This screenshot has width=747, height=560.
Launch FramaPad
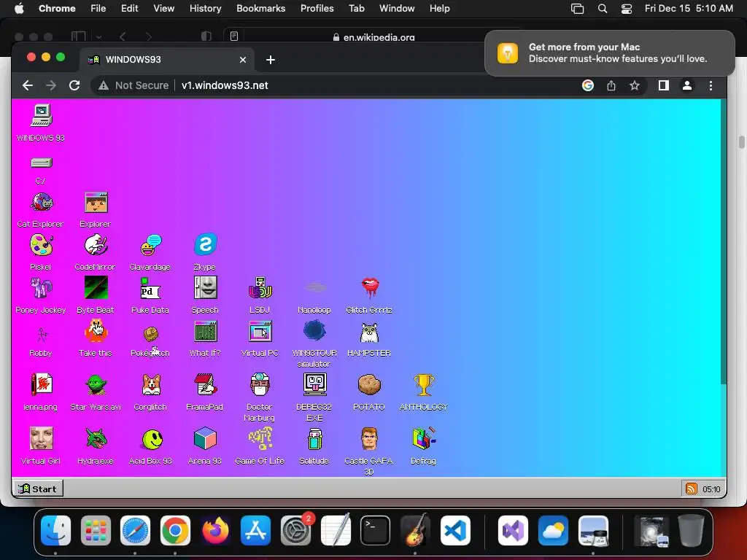(x=205, y=385)
